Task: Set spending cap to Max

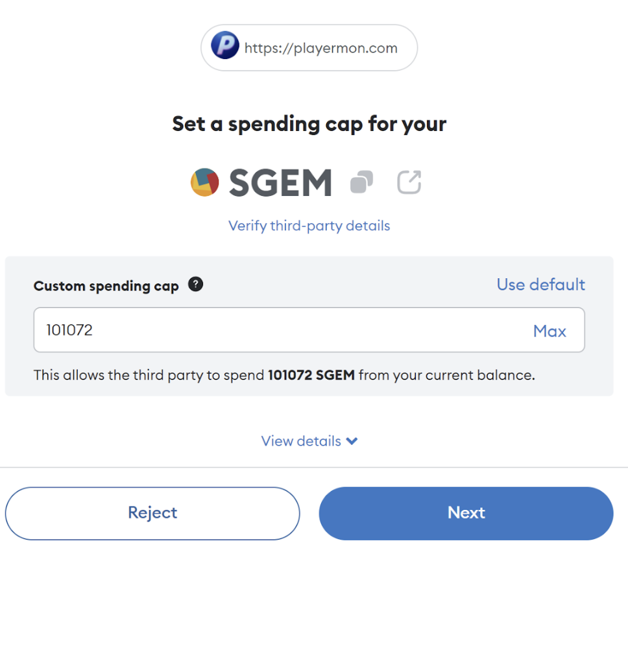Action: tap(549, 331)
